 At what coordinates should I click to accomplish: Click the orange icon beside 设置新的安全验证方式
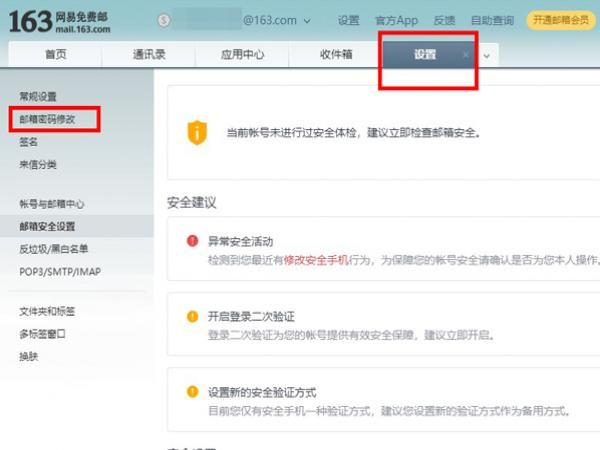[192, 392]
